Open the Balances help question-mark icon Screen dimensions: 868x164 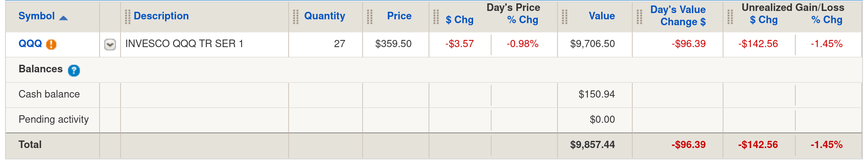74,70
